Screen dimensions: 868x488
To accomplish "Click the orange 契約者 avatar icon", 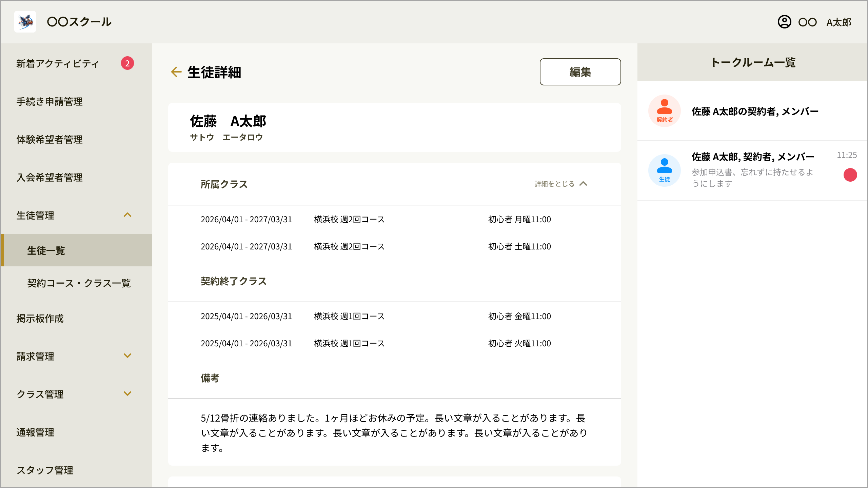I will click(x=664, y=111).
